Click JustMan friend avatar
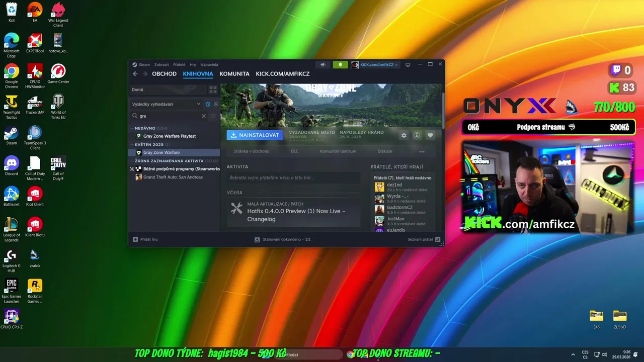This screenshot has width=644, height=362. click(x=379, y=220)
